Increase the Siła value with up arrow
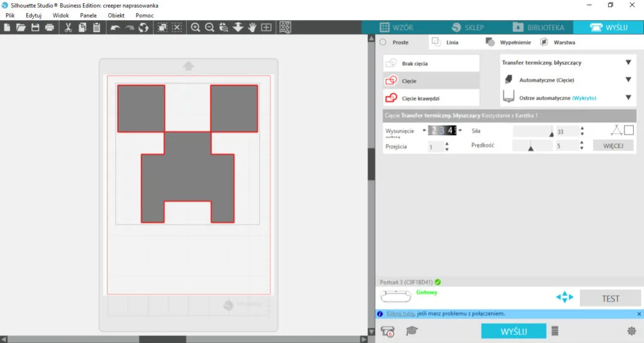Viewport: 644px width, 343px height. pos(582,128)
